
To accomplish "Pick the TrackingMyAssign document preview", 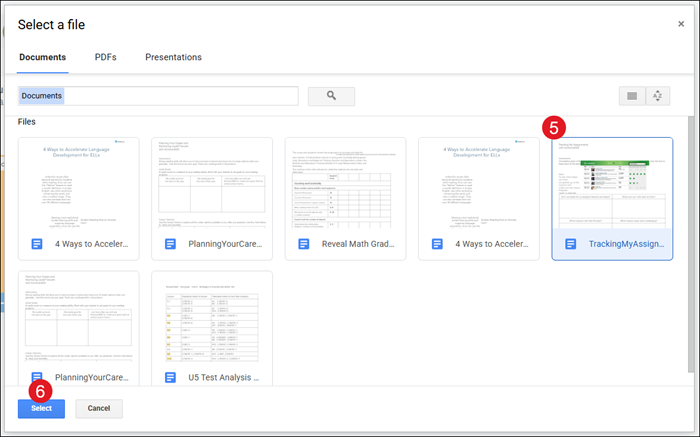I will coord(612,183).
